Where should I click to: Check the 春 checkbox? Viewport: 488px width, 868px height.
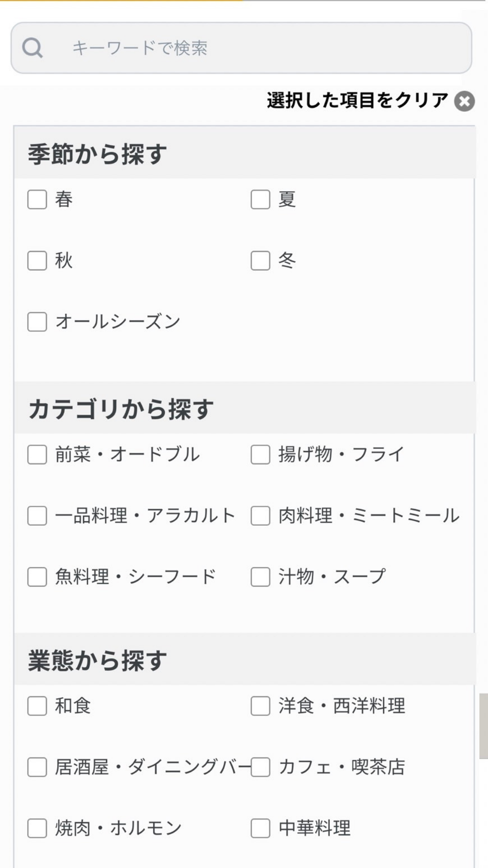coord(37,199)
